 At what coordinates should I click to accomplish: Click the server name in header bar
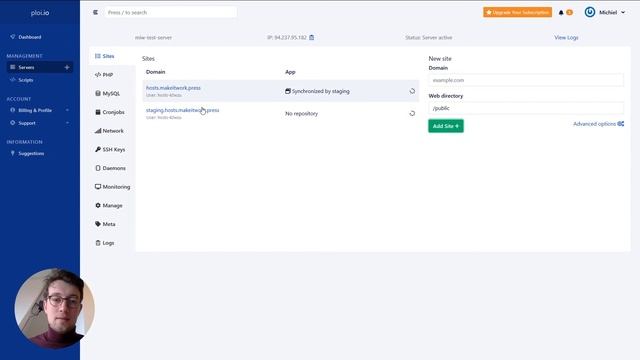tap(153, 38)
